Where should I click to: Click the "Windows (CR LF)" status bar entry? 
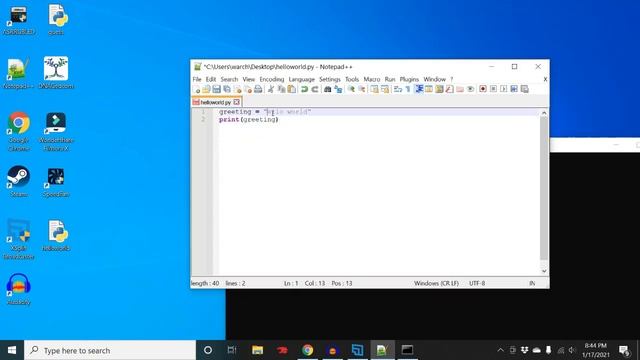[436, 283]
